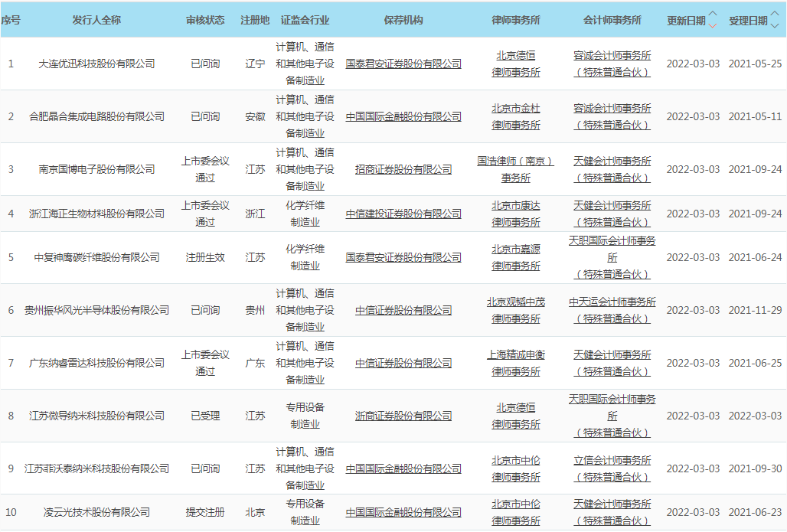787x532 pixels.
Task: Open 国泰君安证券 sponsor link in row 1
Action: (403, 64)
